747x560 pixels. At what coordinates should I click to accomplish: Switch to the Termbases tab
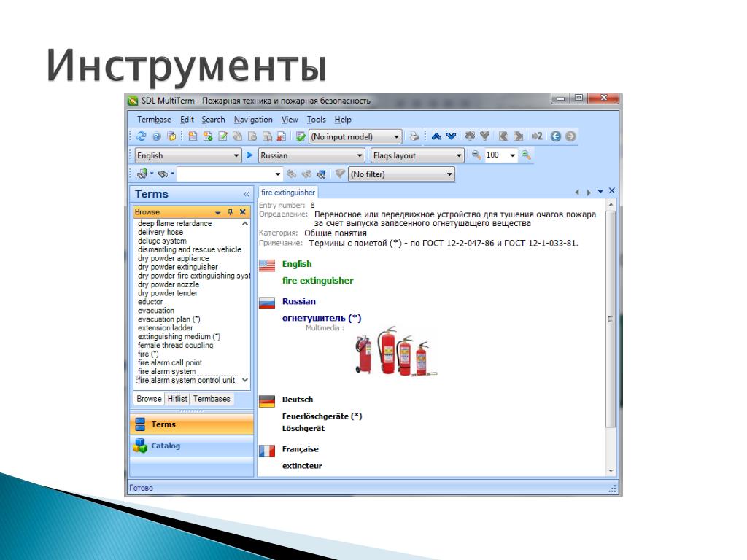coord(212,399)
